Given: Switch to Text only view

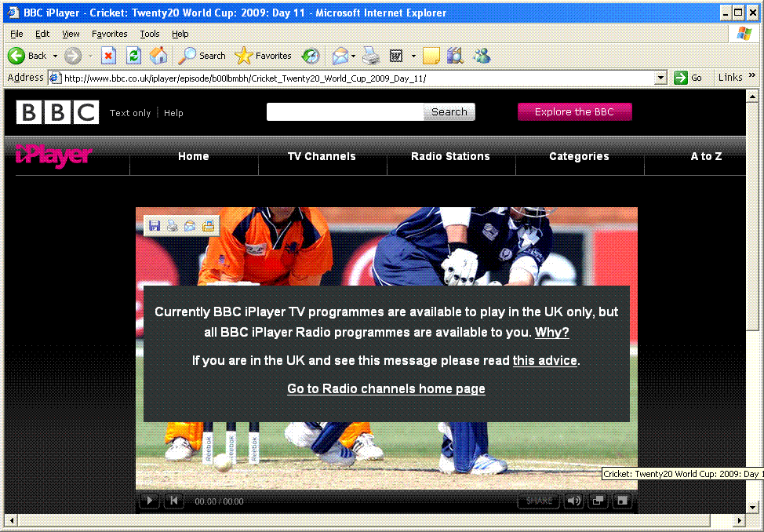Looking at the screenshot, I should click(129, 112).
